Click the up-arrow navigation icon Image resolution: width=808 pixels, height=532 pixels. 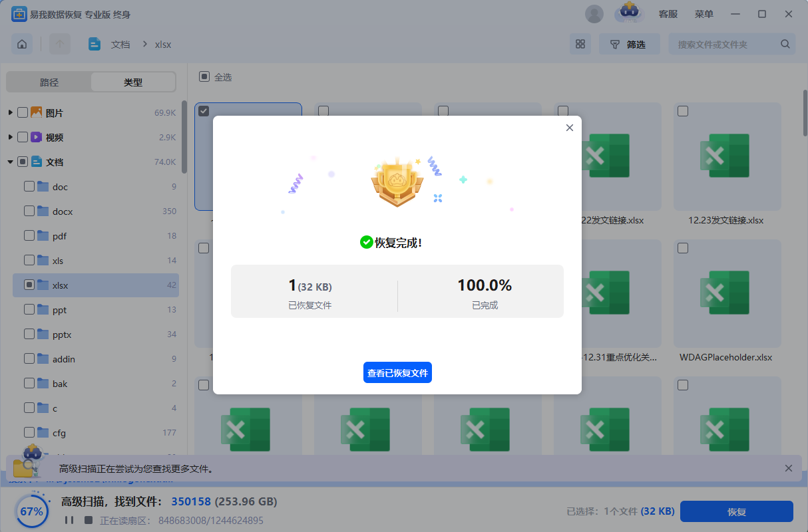coord(60,45)
